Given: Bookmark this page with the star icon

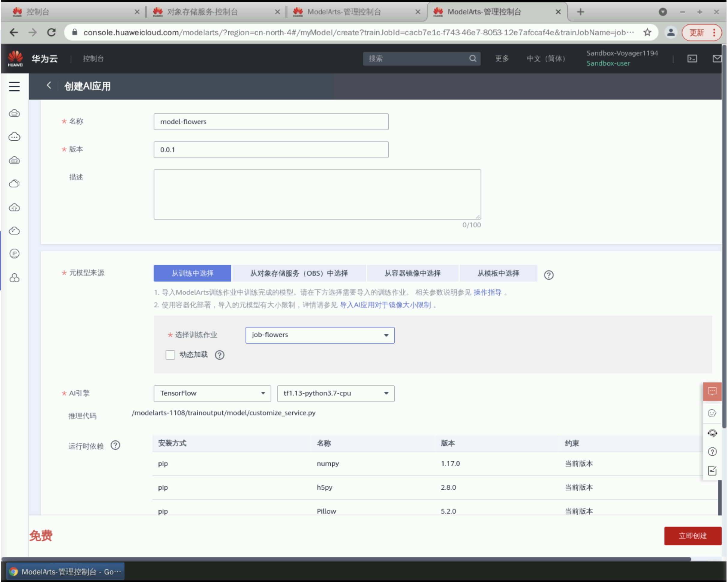Looking at the screenshot, I should pyautogui.click(x=647, y=32).
